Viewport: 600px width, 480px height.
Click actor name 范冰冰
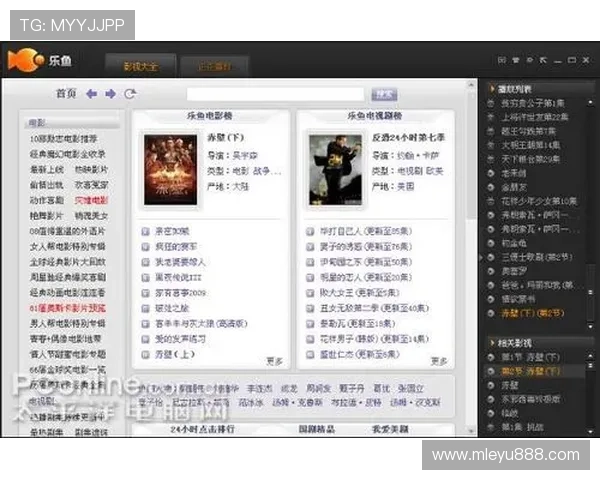click(251, 403)
